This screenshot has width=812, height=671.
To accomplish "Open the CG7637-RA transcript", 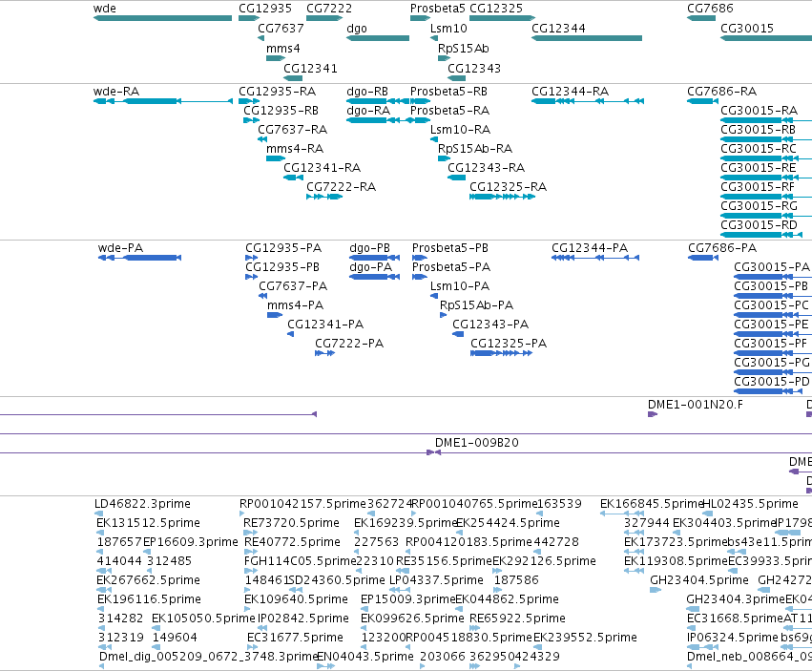I will [262, 139].
